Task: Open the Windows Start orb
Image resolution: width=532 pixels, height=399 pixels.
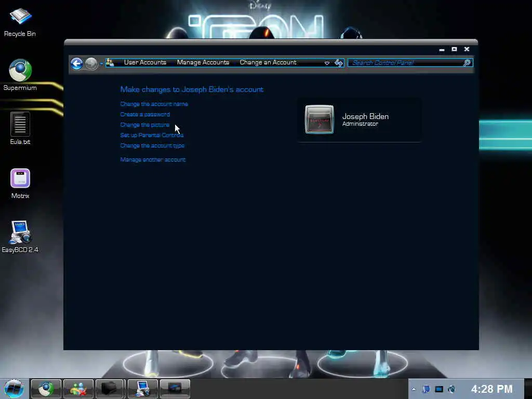Action: pos(14,389)
